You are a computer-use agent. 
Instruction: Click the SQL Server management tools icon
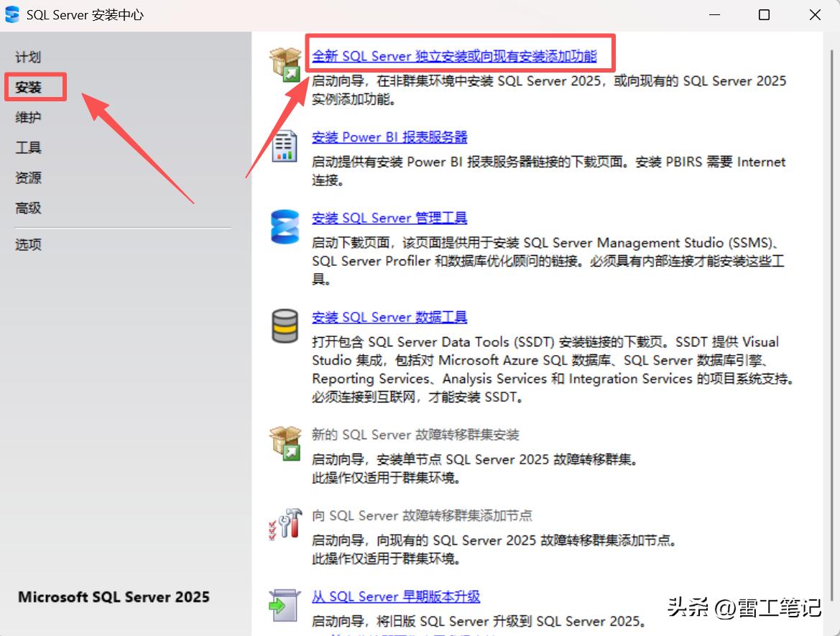click(x=285, y=226)
